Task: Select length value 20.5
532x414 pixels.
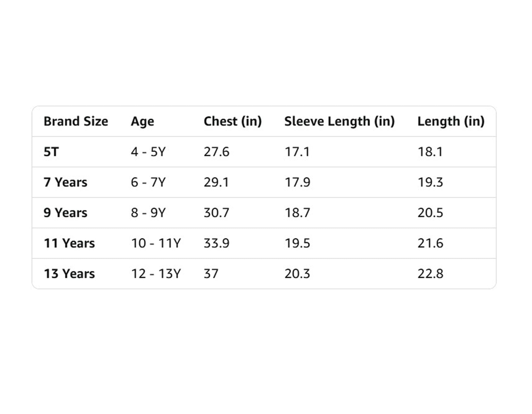Action: pos(430,213)
